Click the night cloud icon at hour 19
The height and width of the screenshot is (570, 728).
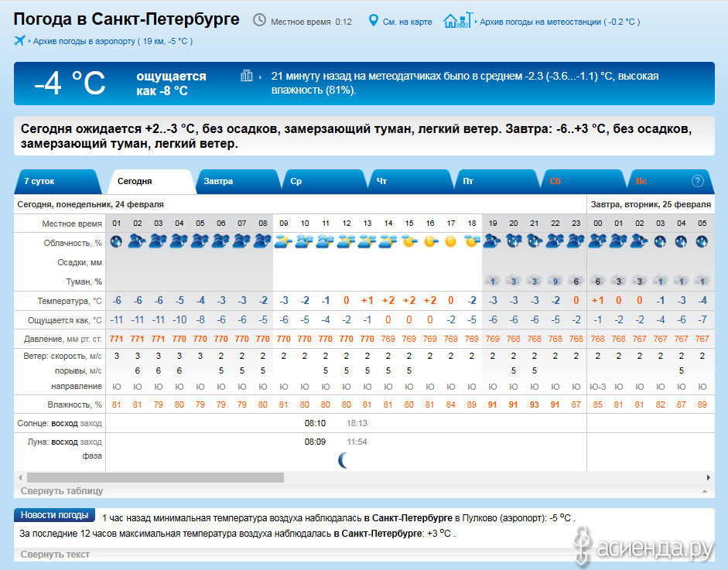[x=493, y=241]
